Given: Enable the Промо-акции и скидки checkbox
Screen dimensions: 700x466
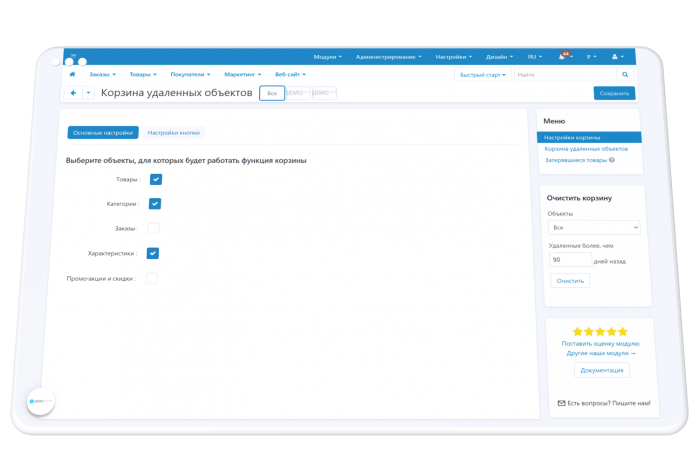Looking at the screenshot, I should coord(152,279).
